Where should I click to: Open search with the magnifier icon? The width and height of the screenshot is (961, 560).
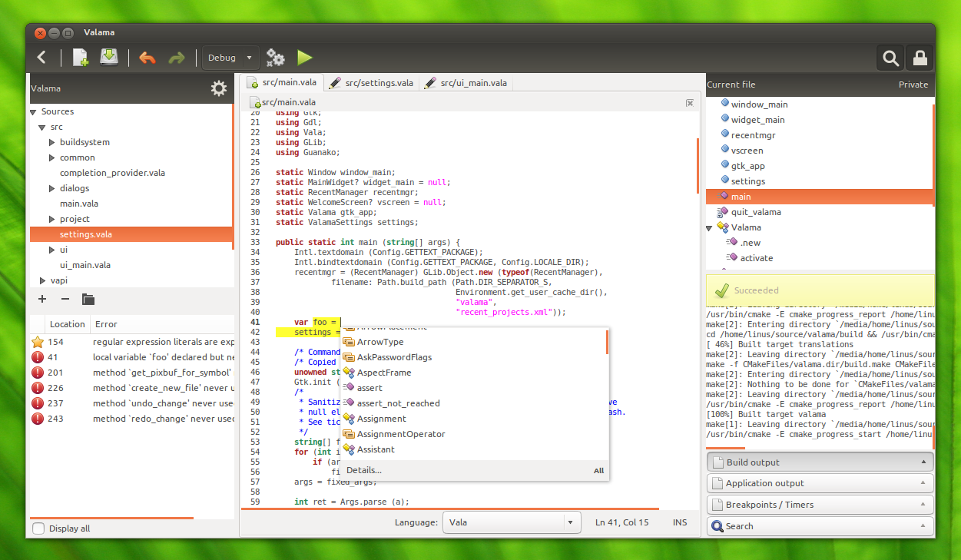890,58
